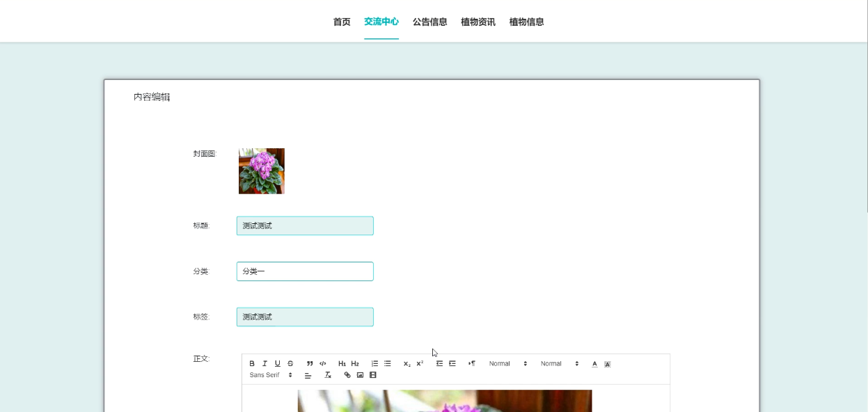Viewport: 868px width, 412px height.
Task: Start a bulleted list
Action: pos(388,363)
